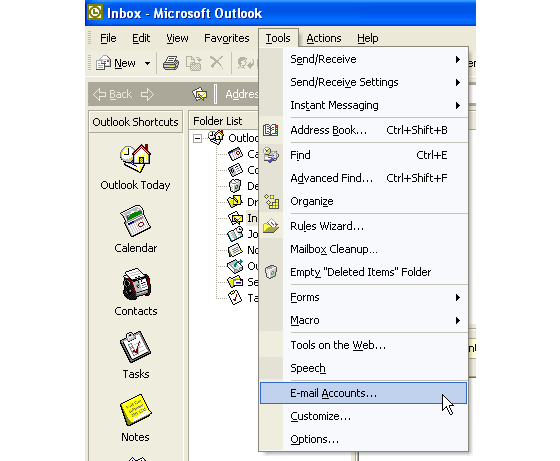Image resolution: width=560 pixels, height=461 pixels.
Task: Select the Inbox folder icon in Folder List
Action: (235, 218)
